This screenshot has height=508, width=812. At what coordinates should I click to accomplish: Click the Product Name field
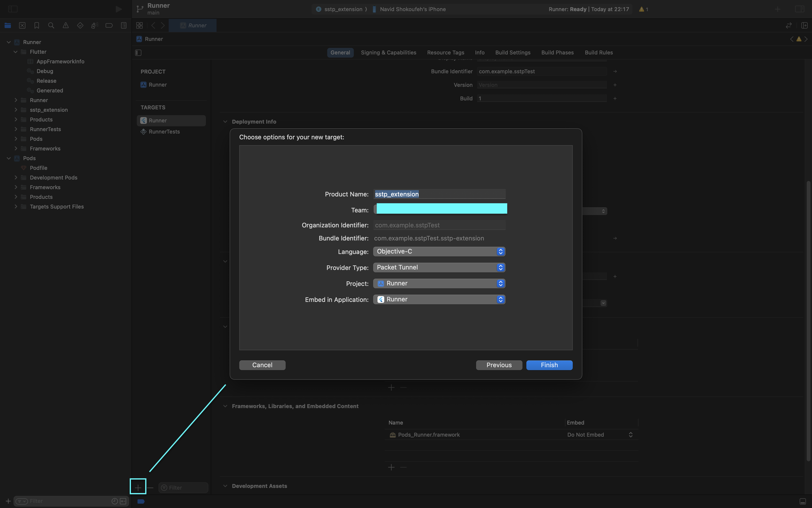(x=439, y=194)
